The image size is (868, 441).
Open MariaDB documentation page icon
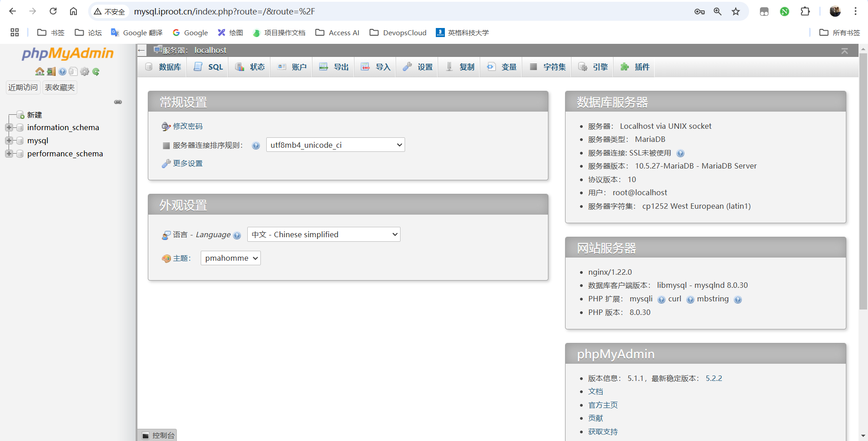click(73, 71)
